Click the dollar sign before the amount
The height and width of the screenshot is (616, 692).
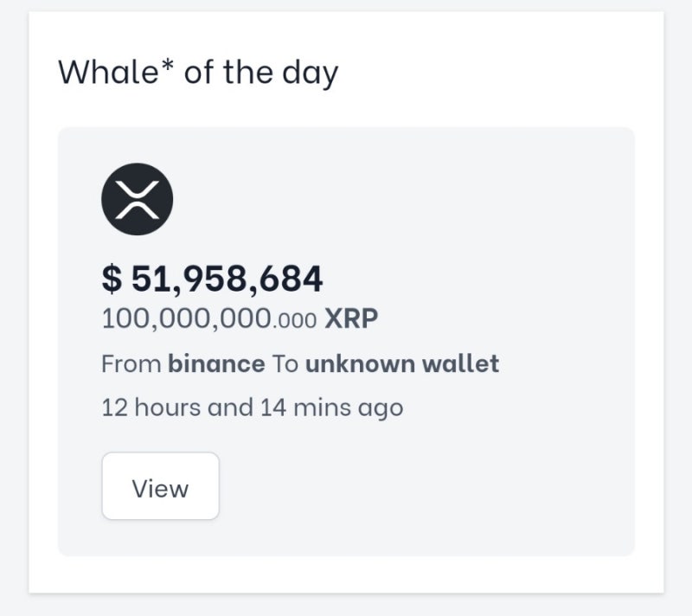click(x=112, y=279)
